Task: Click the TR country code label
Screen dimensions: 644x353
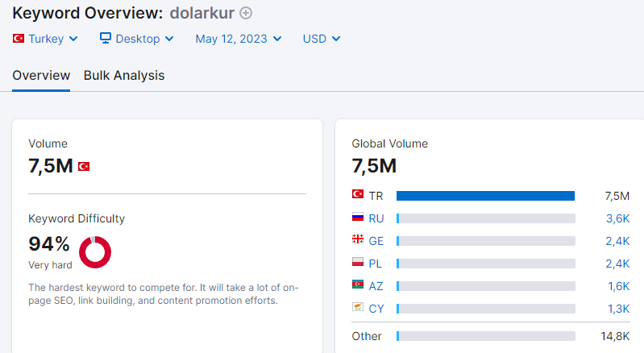Action: pos(376,196)
